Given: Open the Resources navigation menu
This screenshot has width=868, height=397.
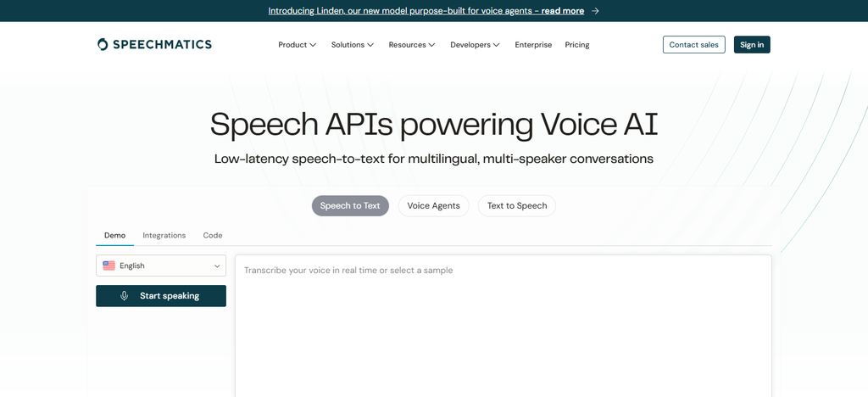Looking at the screenshot, I should (x=412, y=45).
